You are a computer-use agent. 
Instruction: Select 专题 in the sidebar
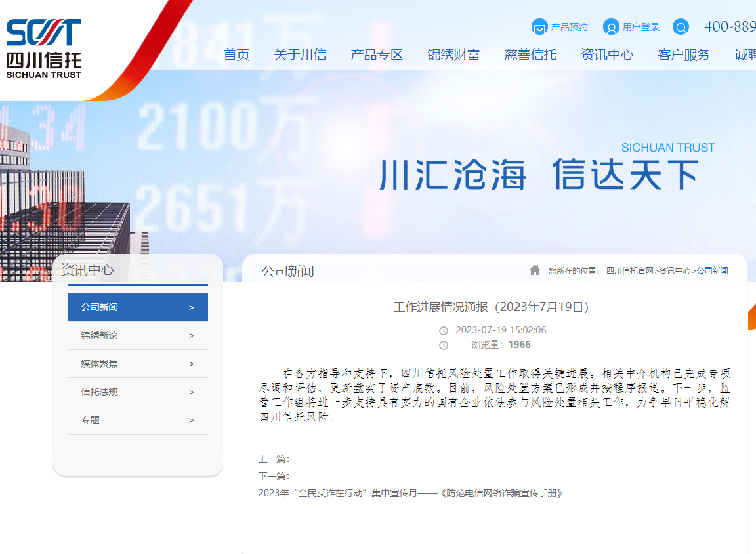pyautogui.click(x=137, y=420)
